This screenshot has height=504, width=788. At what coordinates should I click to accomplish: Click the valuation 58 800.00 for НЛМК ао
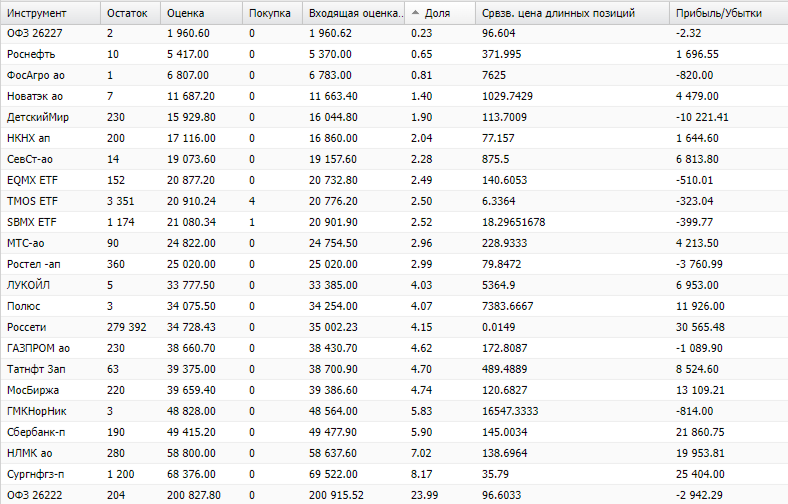tap(191, 453)
